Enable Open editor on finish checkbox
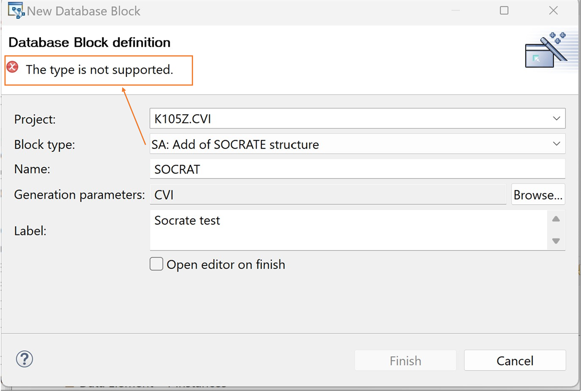Screen dimensions: 584x392 (156, 264)
